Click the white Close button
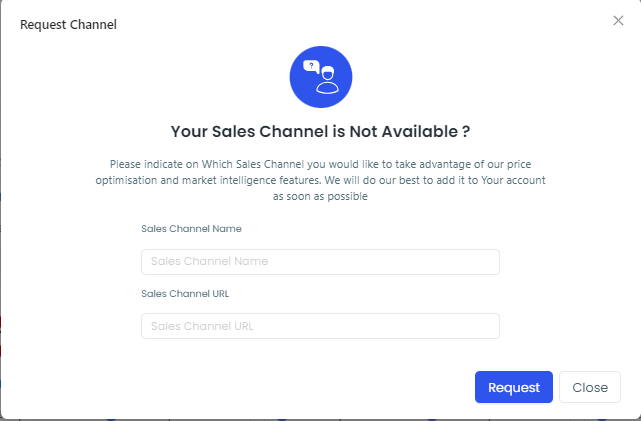 [590, 387]
